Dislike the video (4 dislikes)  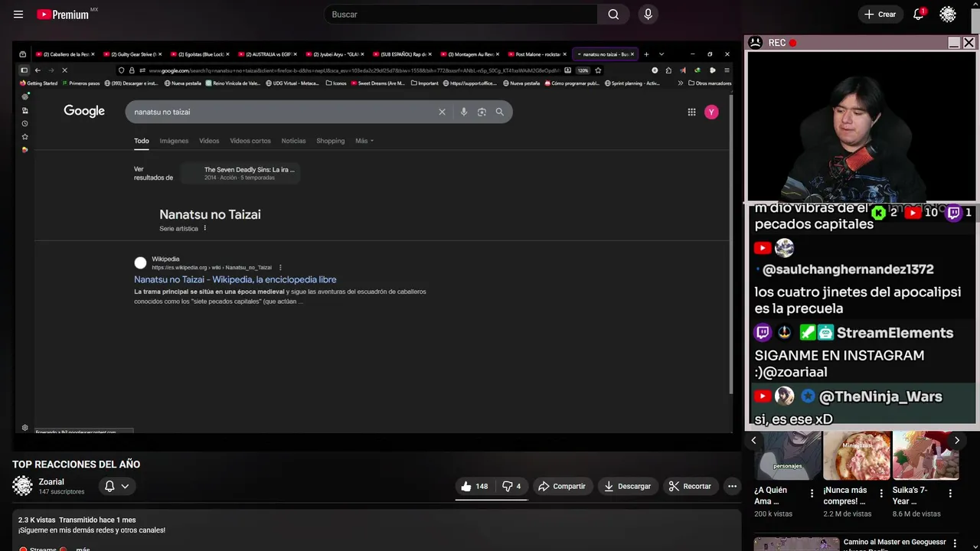[x=511, y=486]
